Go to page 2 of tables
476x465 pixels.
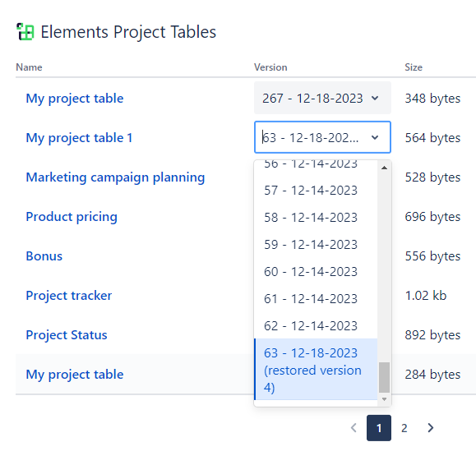pos(404,428)
